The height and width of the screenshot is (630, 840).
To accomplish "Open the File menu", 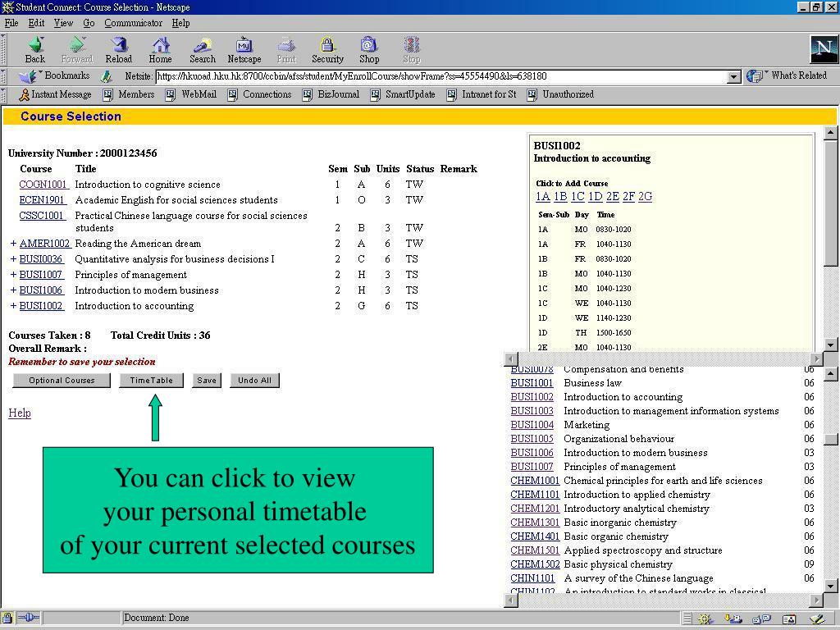I will coord(11,23).
